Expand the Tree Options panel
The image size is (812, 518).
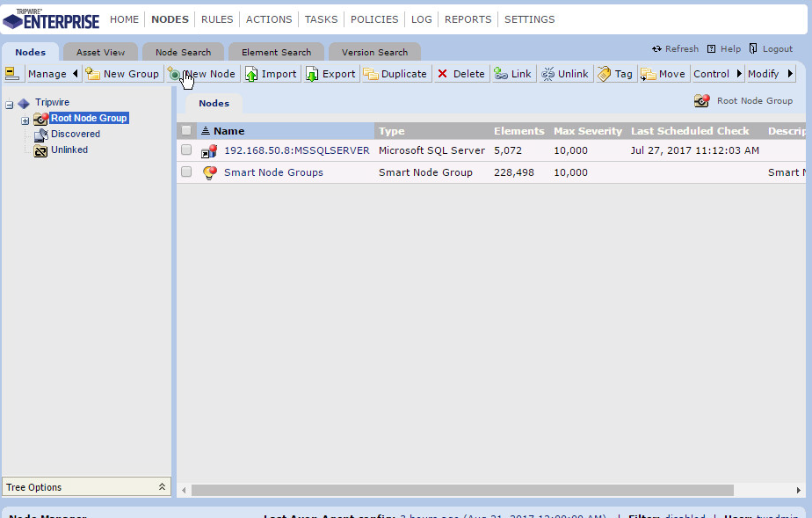coord(162,487)
